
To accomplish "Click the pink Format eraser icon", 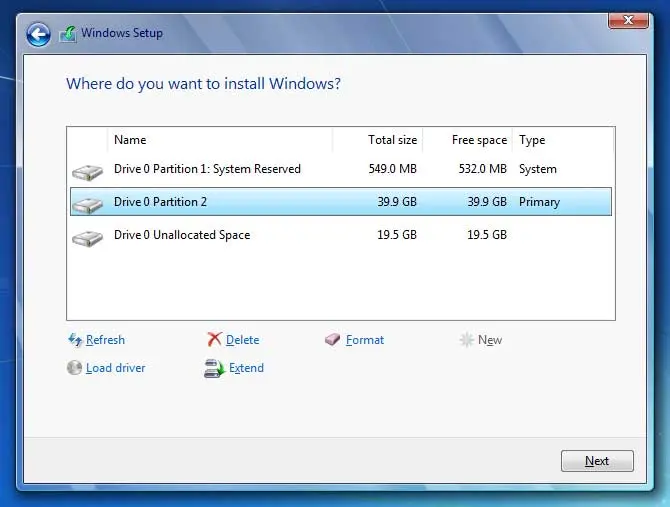I will coord(333,340).
